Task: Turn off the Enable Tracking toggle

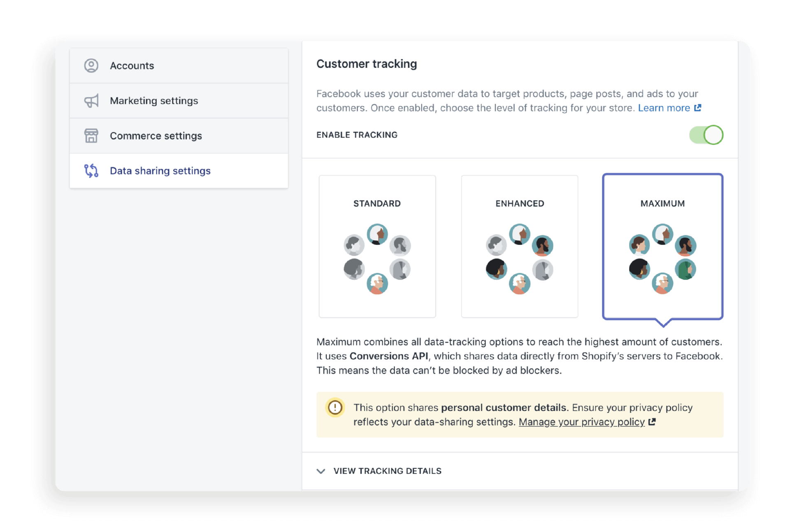Action: (x=706, y=135)
